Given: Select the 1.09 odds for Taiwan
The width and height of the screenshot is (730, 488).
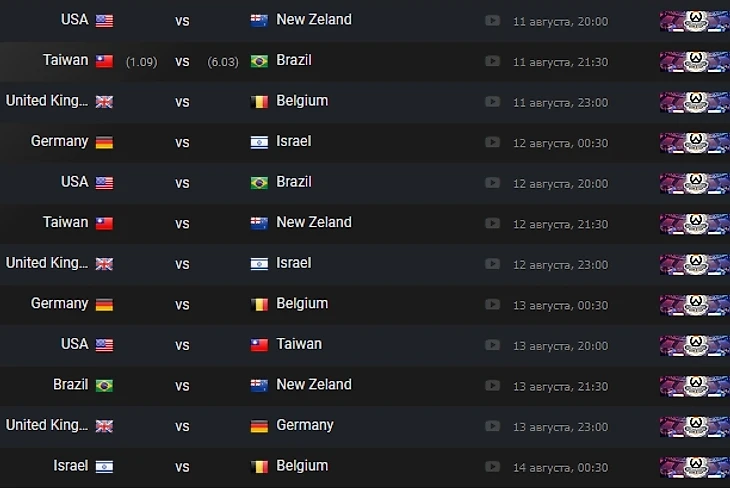Looking at the screenshot, I should tap(140, 62).
